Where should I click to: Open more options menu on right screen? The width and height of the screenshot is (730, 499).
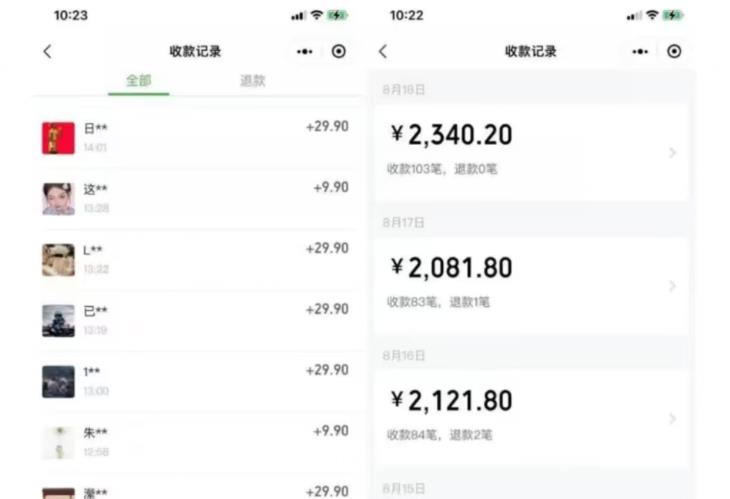(x=640, y=52)
